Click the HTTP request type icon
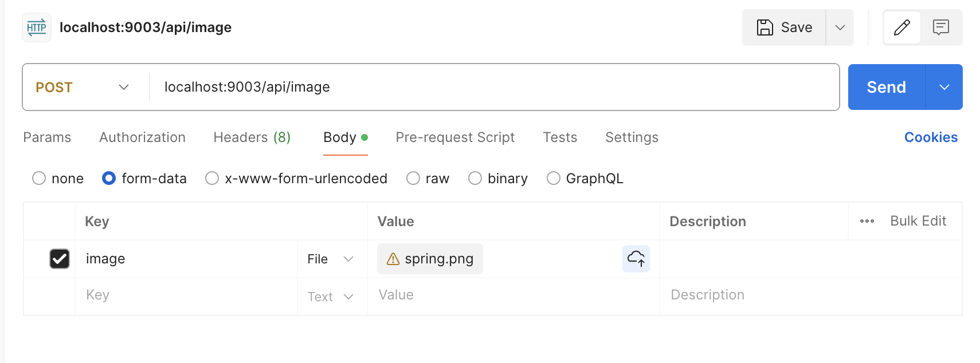This screenshot has height=363, width=980. click(37, 27)
